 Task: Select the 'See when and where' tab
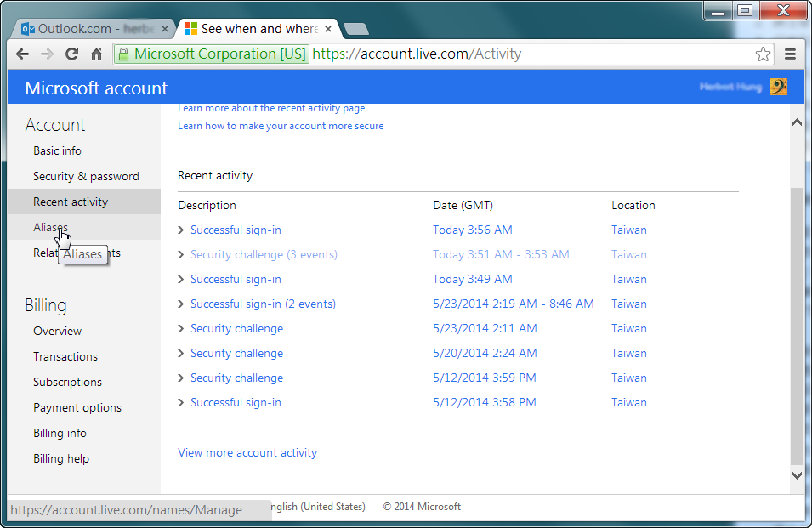259,29
